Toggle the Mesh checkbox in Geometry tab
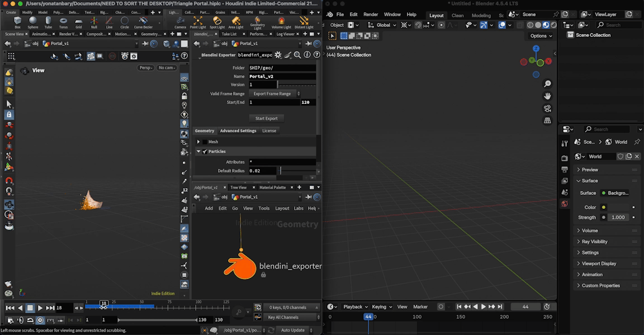 205,142
